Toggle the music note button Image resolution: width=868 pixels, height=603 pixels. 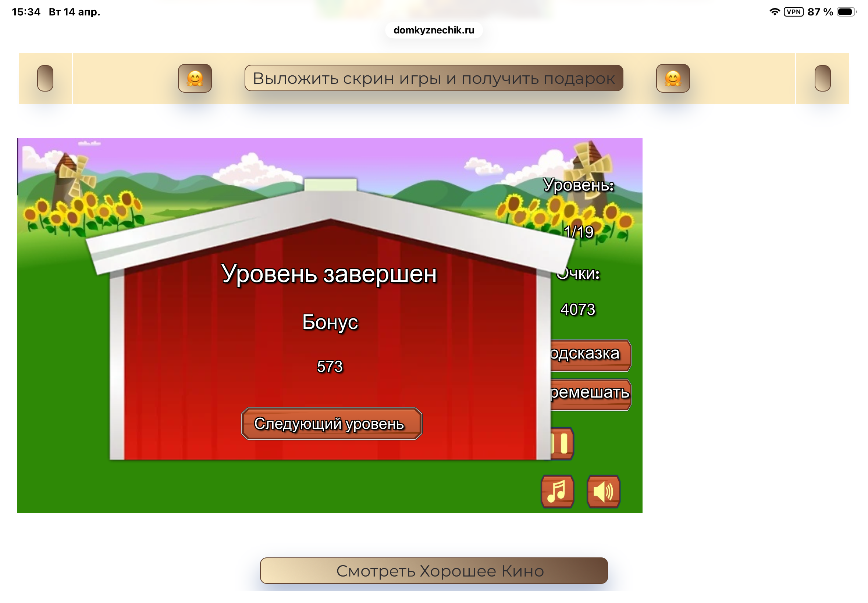pos(557,491)
